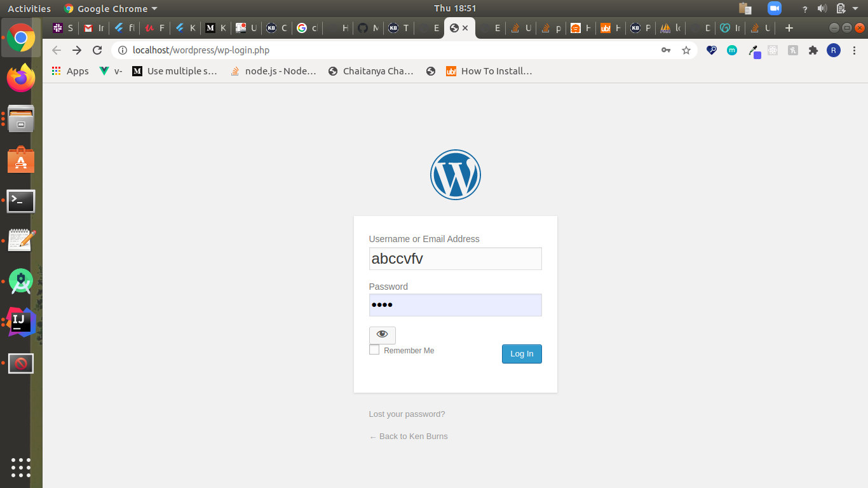868x488 pixels.
Task: Open the Text Editor notepad dock icon
Action: click(x=21, y=240)
